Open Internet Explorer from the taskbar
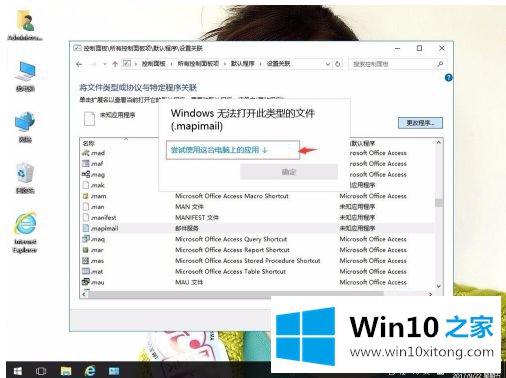The height and width of the screenshot is (378, 506). click(x=90, y=371)
